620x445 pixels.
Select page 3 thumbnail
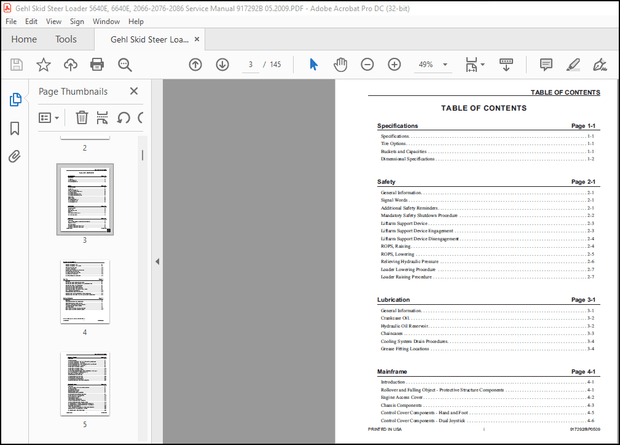85,199
